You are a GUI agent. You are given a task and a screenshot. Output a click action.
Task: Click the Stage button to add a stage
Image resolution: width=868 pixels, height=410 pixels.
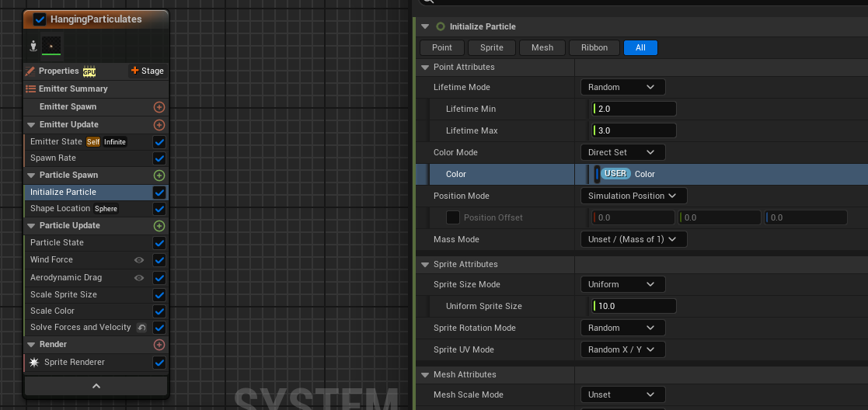coord(147,71)
